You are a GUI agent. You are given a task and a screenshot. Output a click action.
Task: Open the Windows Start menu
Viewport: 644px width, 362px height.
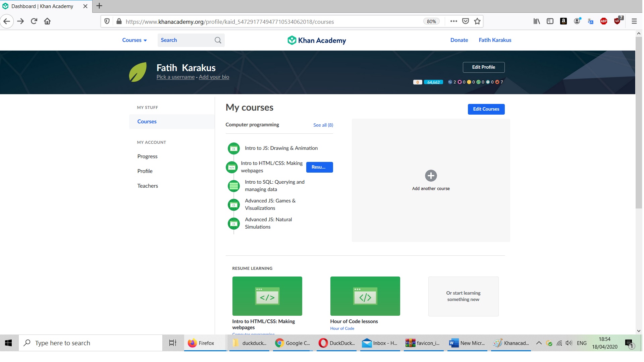9,343
